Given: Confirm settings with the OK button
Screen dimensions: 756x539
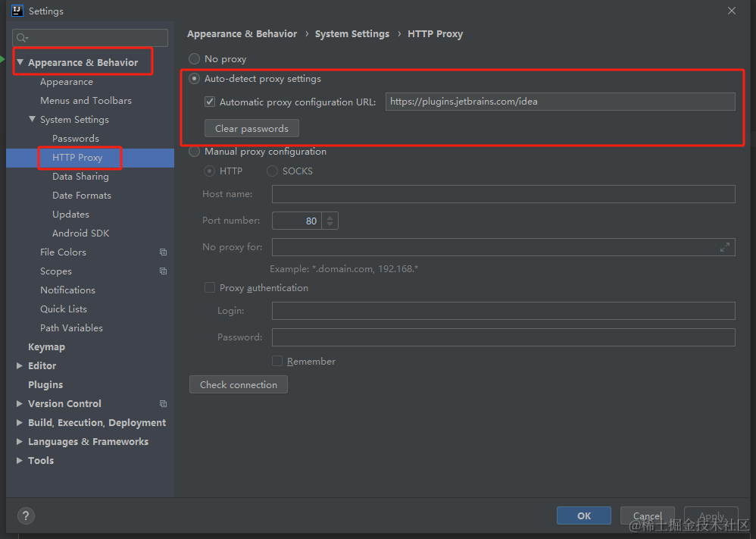Looking at the screenshot, I should coord(584,515).
